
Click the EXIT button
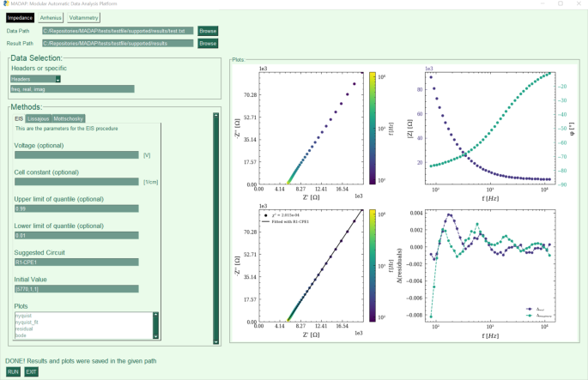(31, 371)
